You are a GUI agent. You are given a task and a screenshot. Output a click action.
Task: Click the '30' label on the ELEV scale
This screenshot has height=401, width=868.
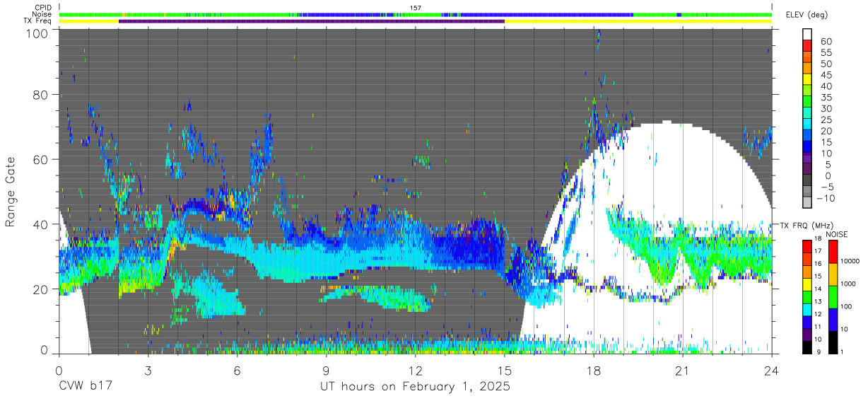coord(825,108)
